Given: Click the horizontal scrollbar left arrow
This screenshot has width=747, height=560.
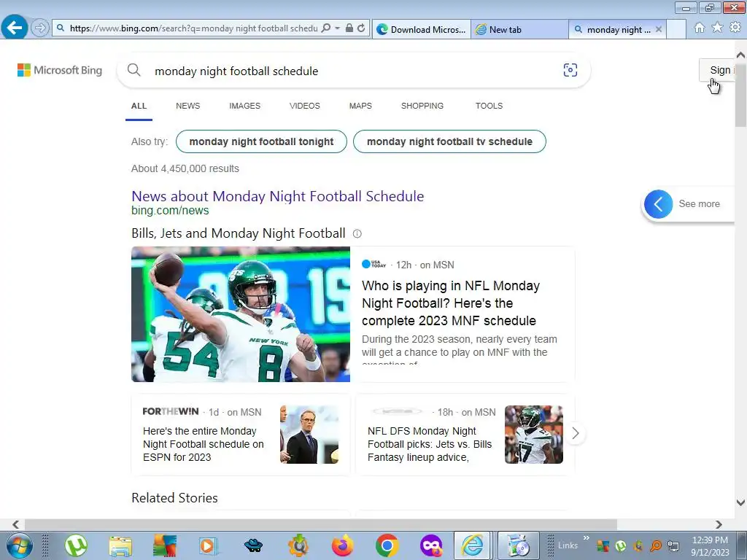Looking at the screenshot, I should (15, 524).
